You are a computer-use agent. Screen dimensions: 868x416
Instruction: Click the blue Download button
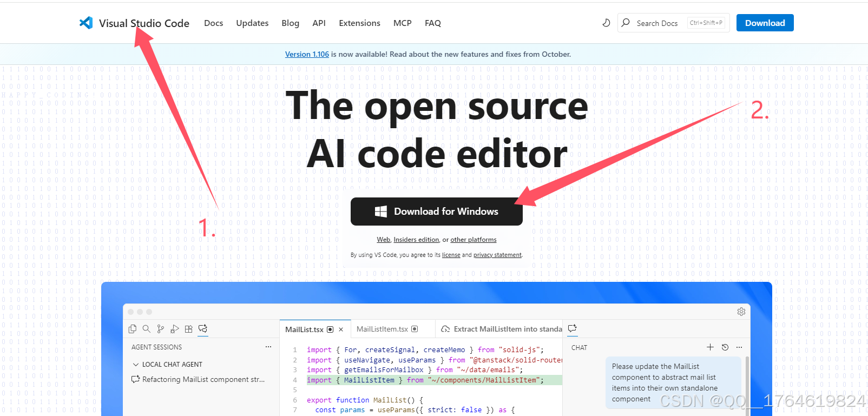pos(765,23)
